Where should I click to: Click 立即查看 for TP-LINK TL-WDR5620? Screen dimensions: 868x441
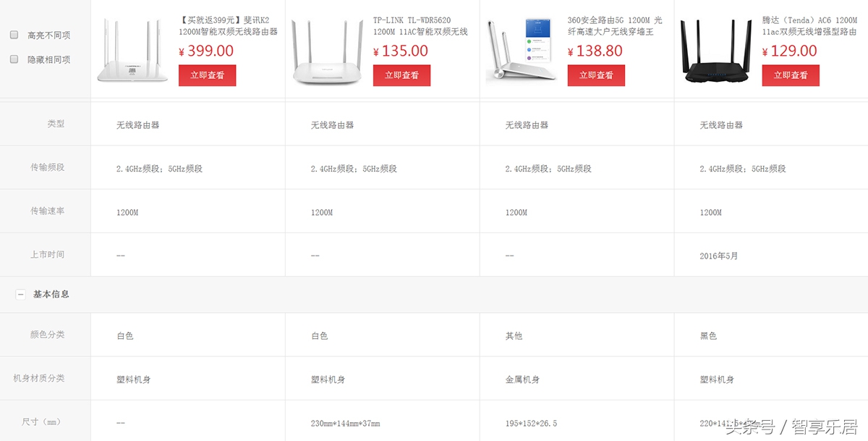[x=401, y=75]
